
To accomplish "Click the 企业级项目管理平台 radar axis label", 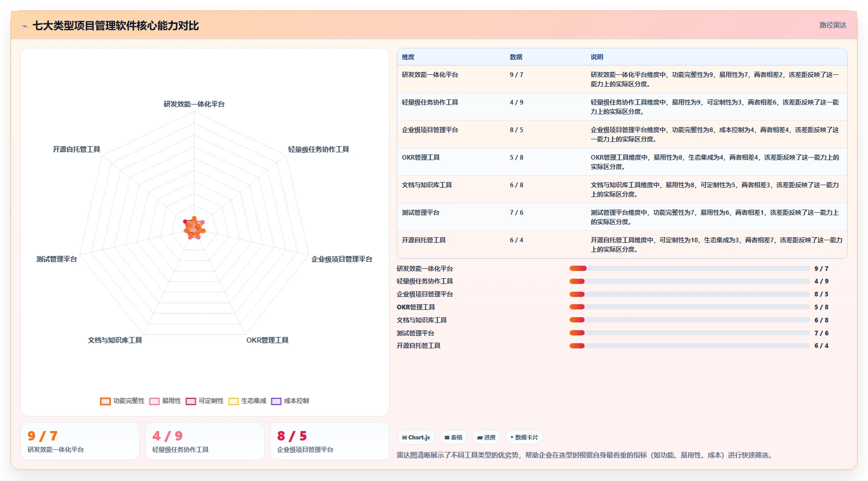I will click(342, 259).
